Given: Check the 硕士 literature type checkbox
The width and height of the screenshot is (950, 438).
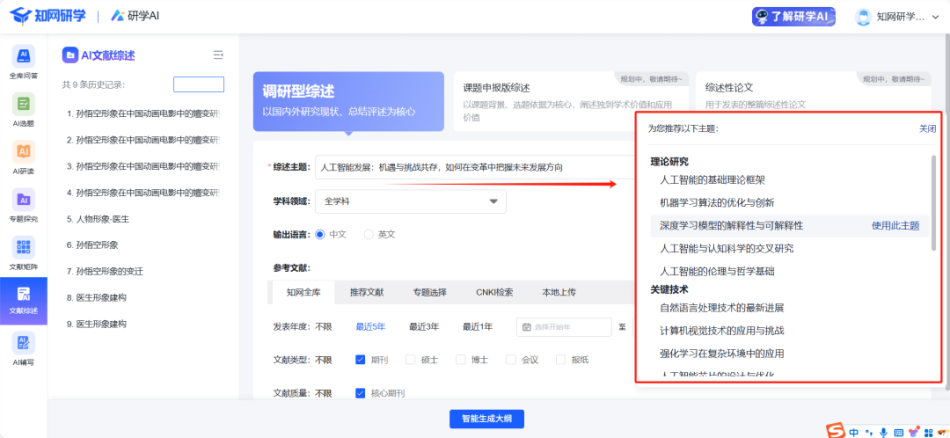Looking at the screenshot, I should (x=411, y=360).
